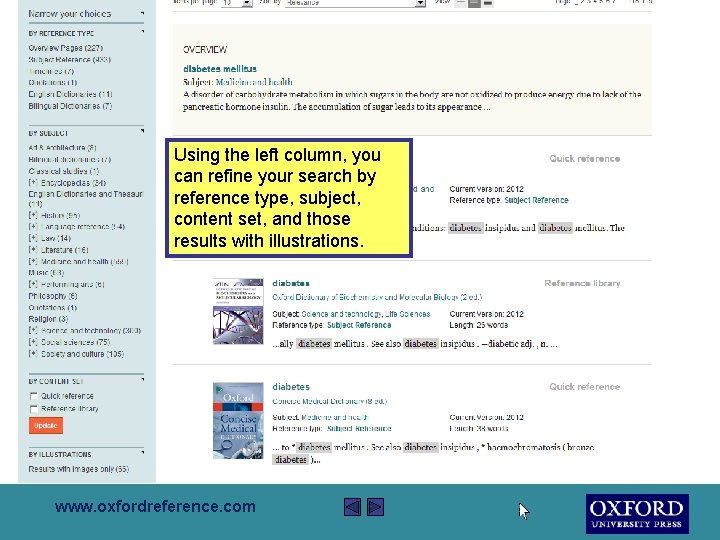Expand the Performing arts plus icon
This screenshot has width=720, height=540.
[x=33, y=284]
